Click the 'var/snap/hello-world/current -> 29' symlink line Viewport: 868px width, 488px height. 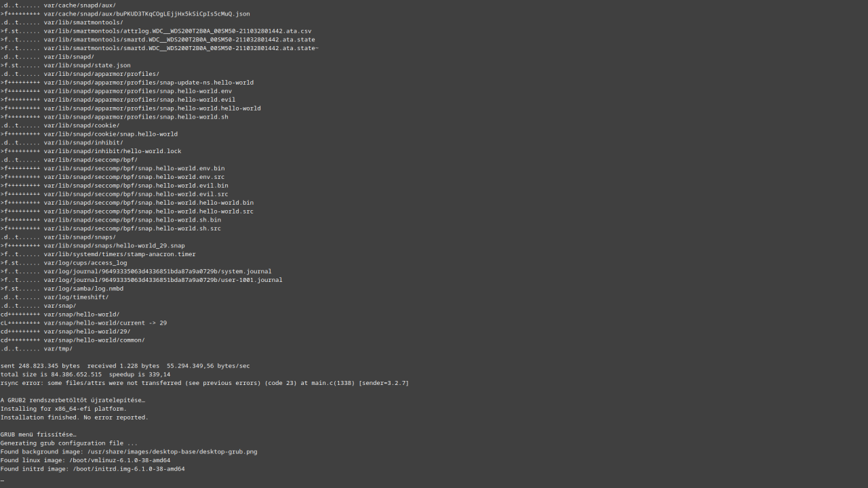click(x=105, y=323)
